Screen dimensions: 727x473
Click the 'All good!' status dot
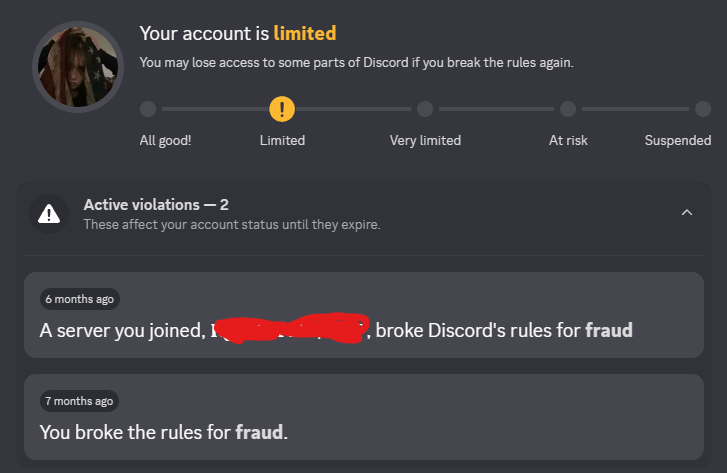coord(148,108)
